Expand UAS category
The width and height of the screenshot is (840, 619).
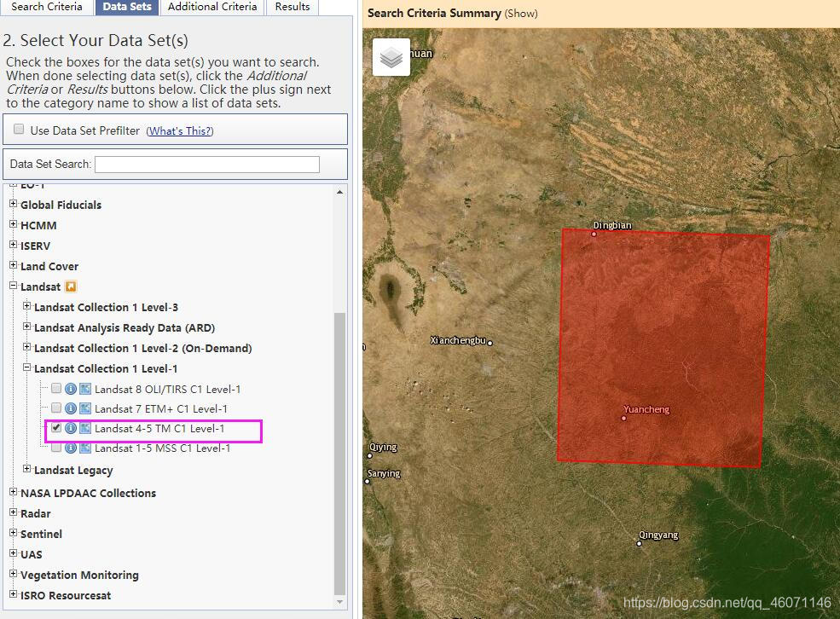point(14,552)
